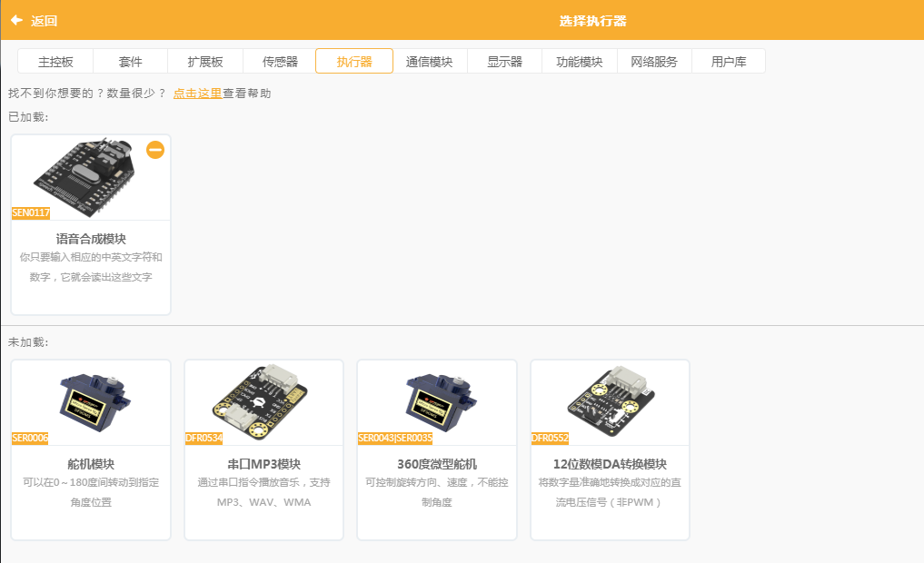Click the DFR0534 product code tag
The width and height of the screenshot is (924, 563).
pyautogui.click(x=204, y=439)
